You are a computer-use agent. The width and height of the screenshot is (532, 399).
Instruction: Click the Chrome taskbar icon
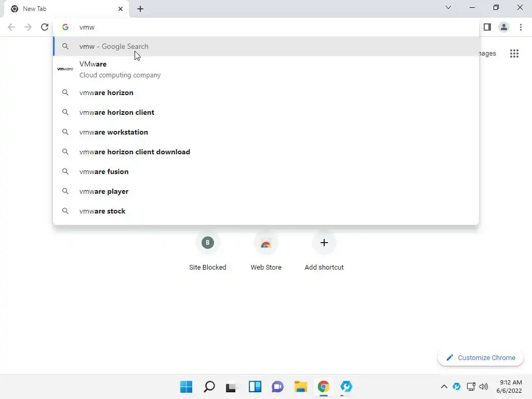pyautogui.click(x=323, y=387)
